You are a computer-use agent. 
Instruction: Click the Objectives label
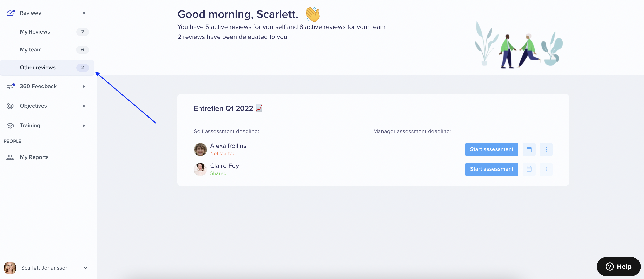(x=33, y=106)
